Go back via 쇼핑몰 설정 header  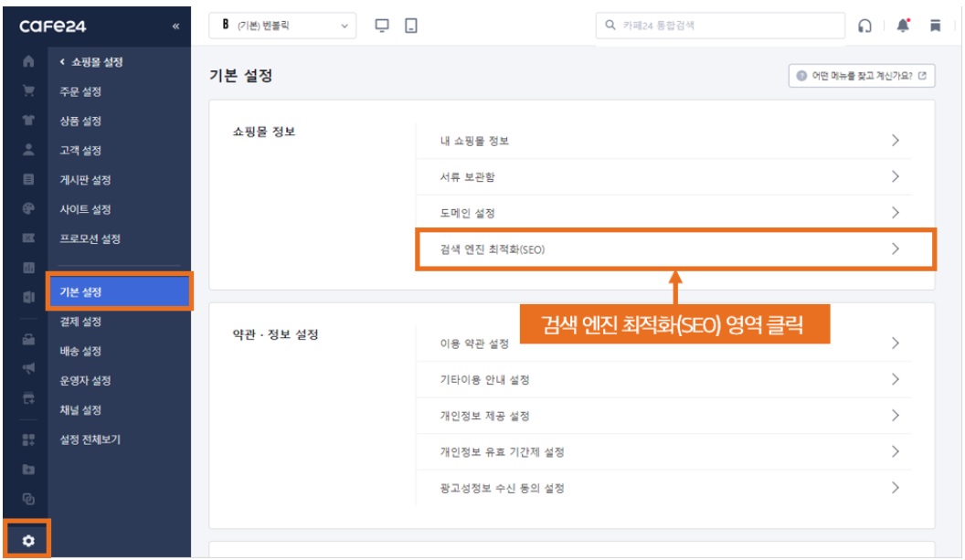point(91,61)
